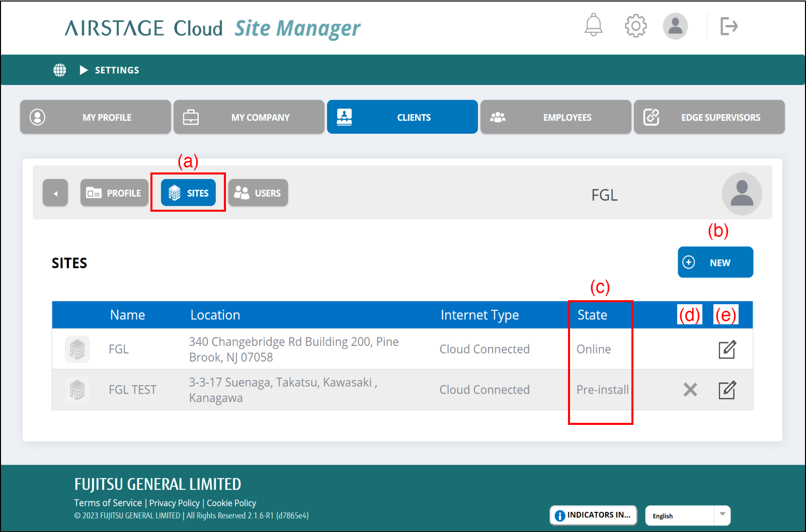The image size is (806, 532).
Task: Switch to the My Profile tab
Action: tap(96, 117)
